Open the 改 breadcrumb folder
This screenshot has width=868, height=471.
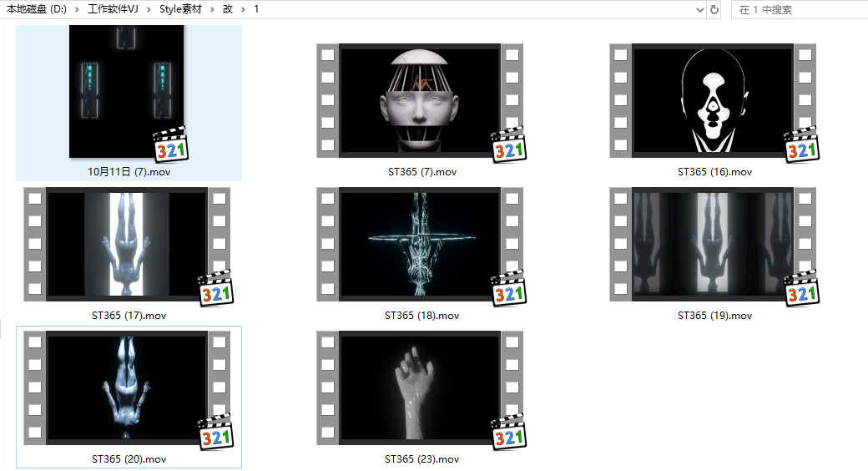coord(228,9)
